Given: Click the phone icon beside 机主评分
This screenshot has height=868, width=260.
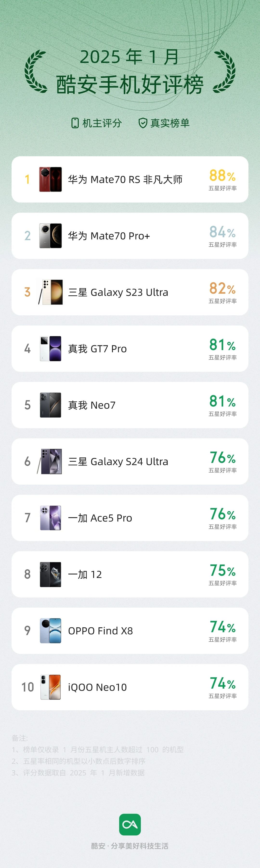Looking at the screenshot, I should [75, 123].
